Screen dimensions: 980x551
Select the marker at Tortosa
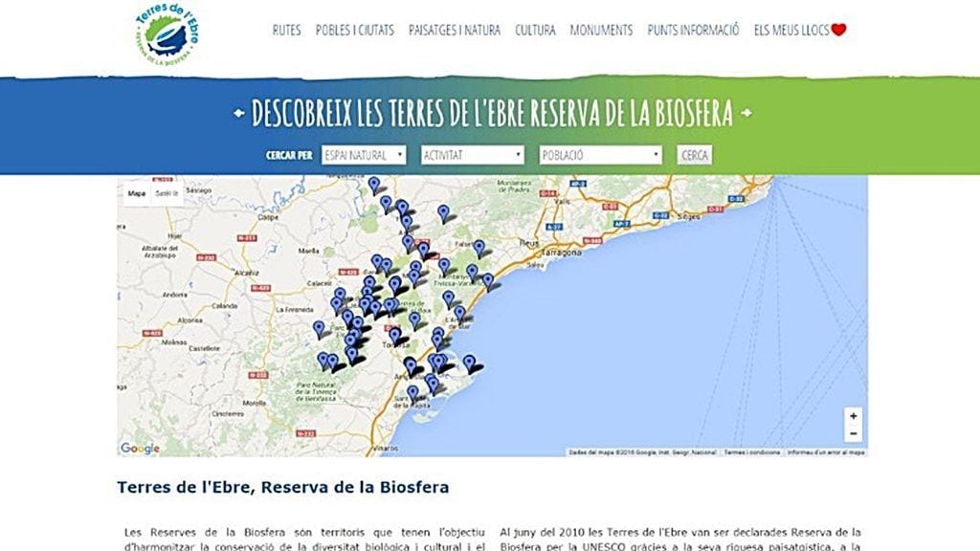[395, 336]
